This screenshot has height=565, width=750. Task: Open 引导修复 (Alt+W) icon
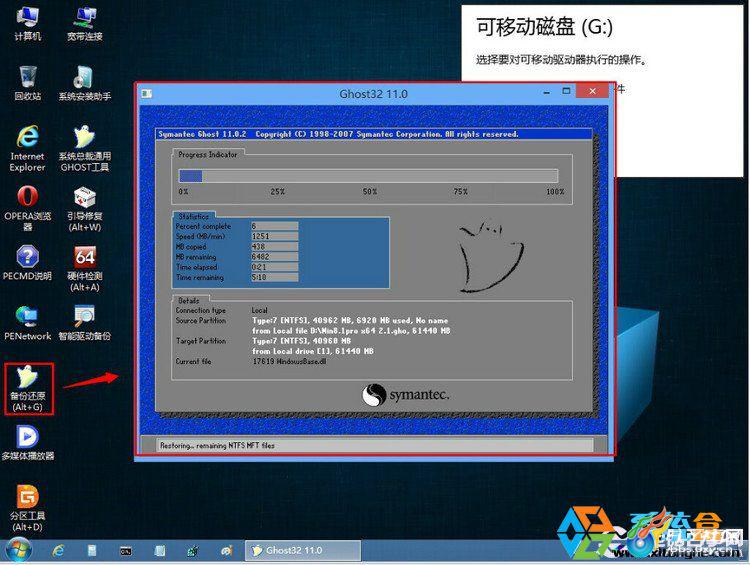tap(85, 209)
